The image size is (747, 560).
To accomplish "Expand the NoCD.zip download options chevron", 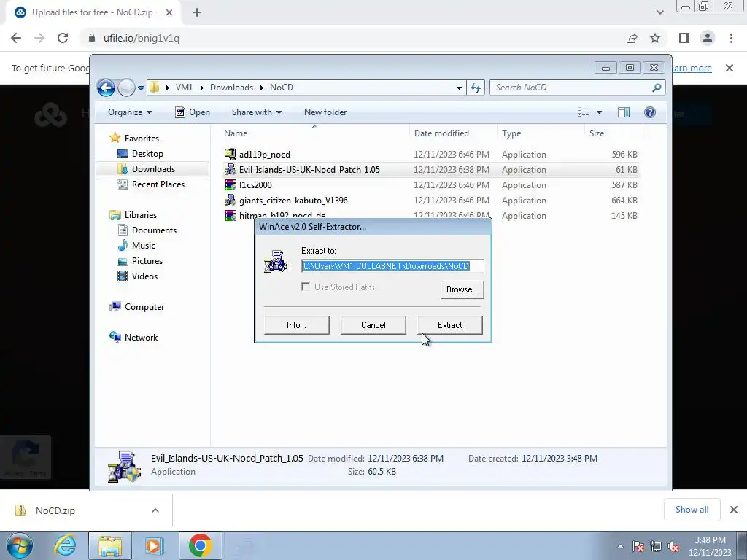I will click(155, 510).
